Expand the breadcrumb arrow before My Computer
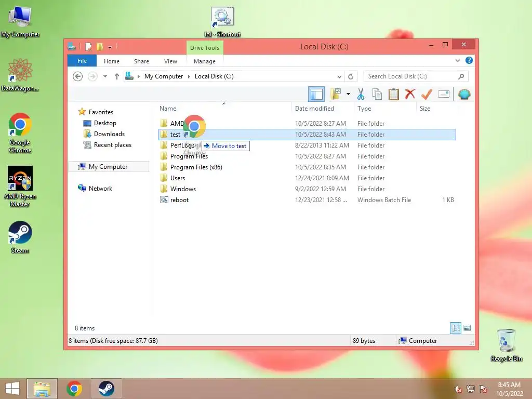532x399 pixels. (138, 76)
